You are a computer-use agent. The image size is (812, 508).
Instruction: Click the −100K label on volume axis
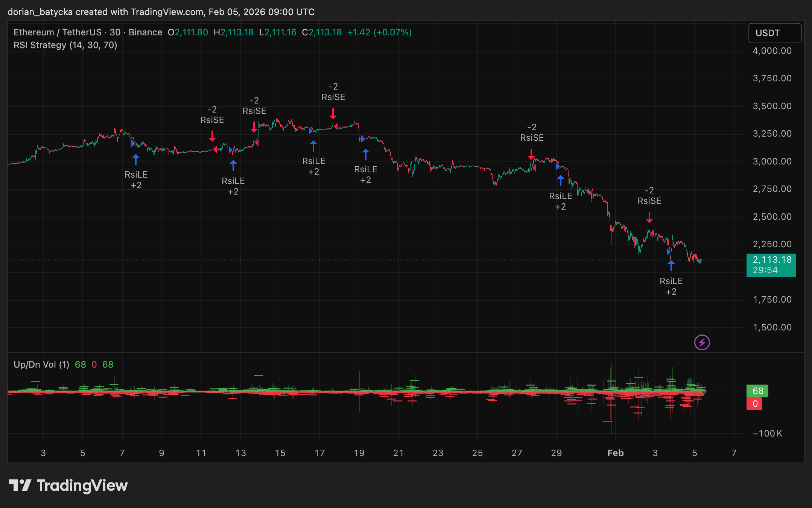tap(767, 433)
